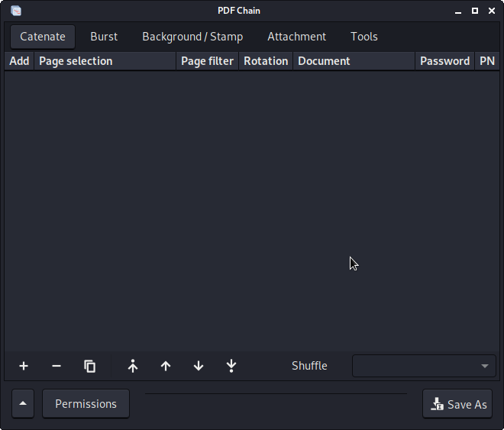
Task: Sort by Page selection column header
Action: [x=105, y=61]
